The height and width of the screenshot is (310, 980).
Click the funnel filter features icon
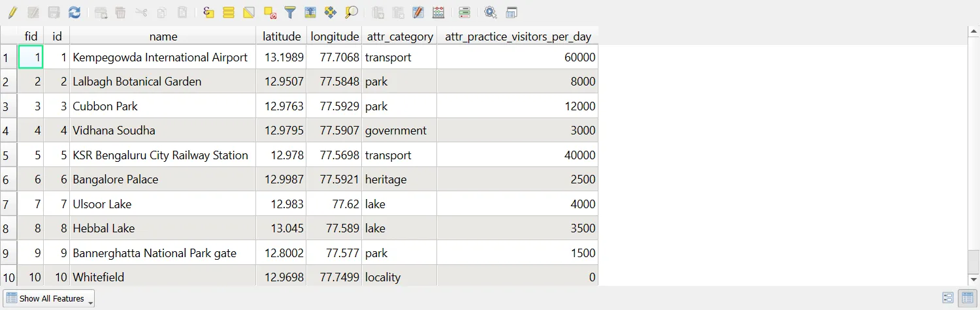[x=290, y=12]
